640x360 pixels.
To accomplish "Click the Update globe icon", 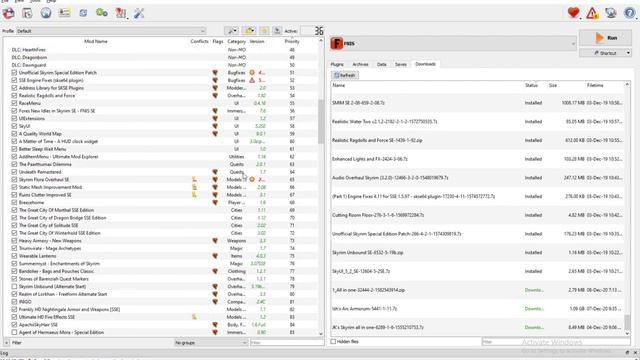I will coord(611,13).
